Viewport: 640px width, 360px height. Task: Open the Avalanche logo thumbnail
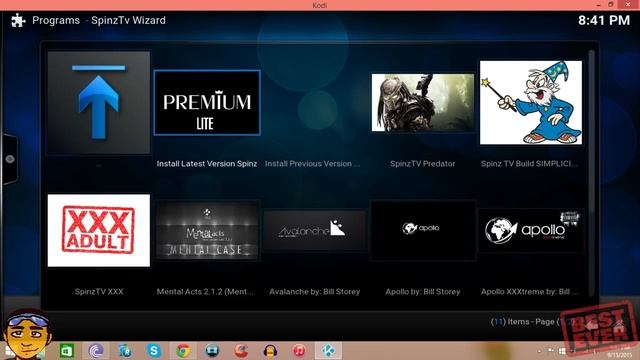click(315, 231)
